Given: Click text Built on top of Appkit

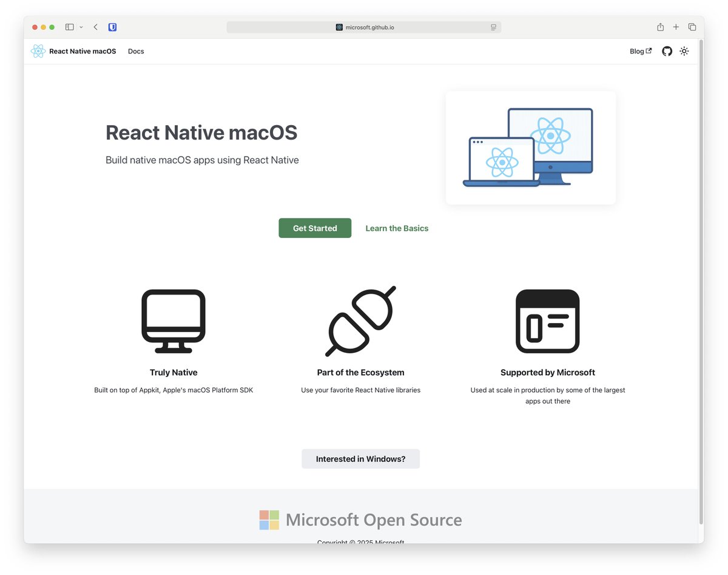Looking at the screenshot, I should 174,390.
